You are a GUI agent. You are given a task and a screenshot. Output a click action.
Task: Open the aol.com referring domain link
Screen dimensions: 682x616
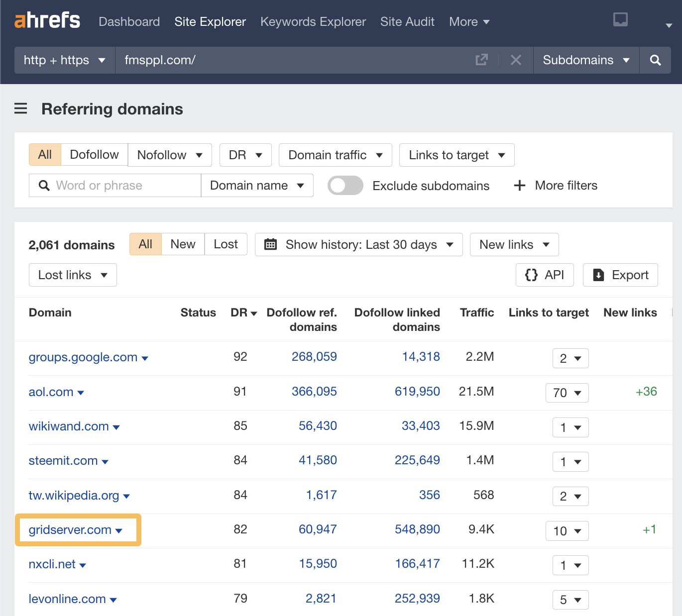coord(51,392)
